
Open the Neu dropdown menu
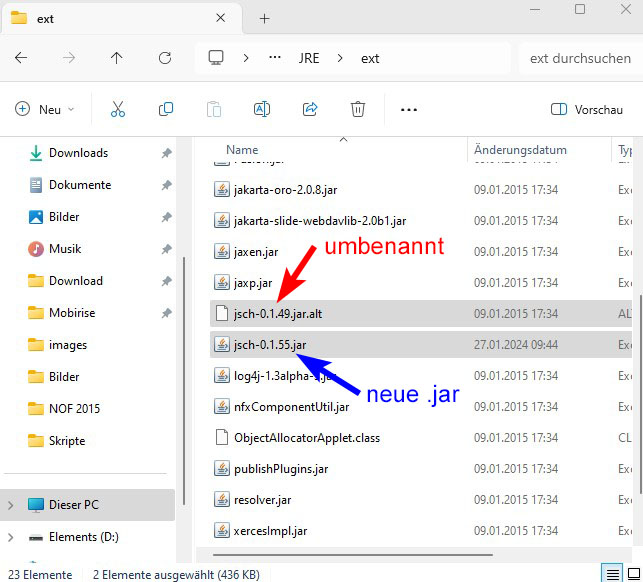(45, 110)
